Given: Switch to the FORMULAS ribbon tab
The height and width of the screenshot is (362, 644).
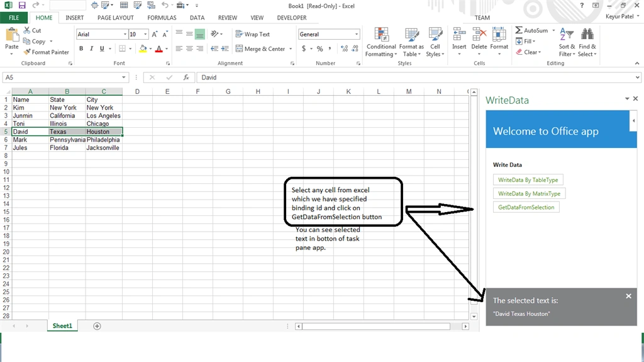Looking at the screenshot, I should pyautogui.click(x=162, y=18).
